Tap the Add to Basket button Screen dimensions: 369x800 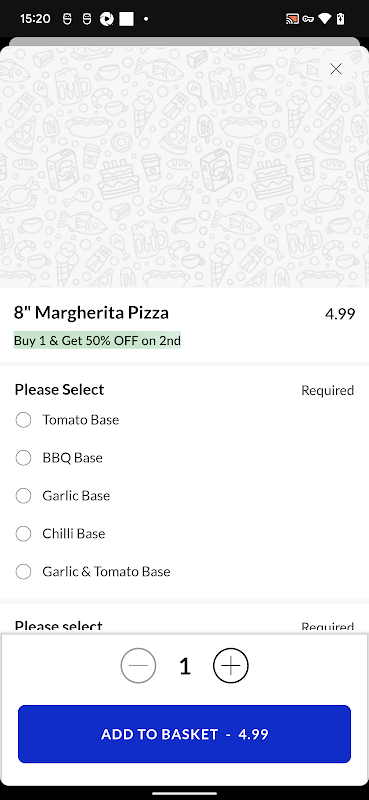click(184, 734)
